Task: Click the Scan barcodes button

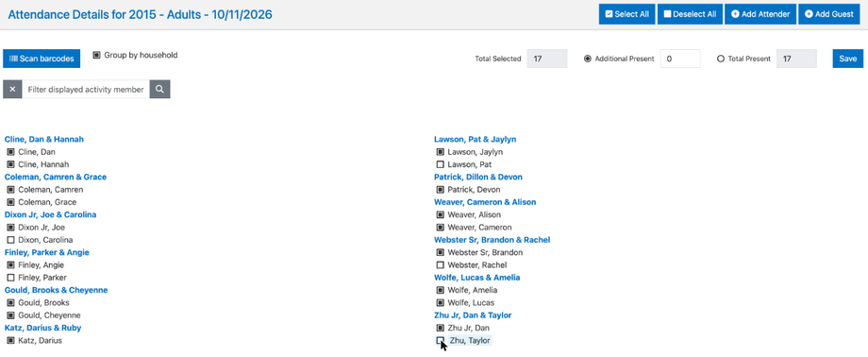Action: point(42,59)
